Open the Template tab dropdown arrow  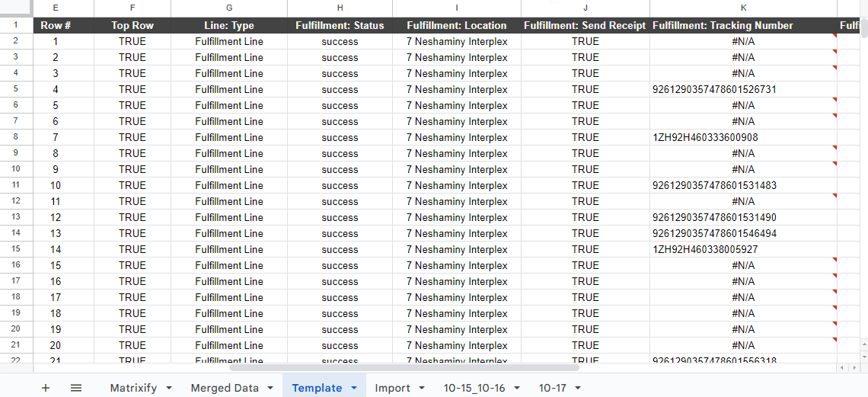point(353,388)
